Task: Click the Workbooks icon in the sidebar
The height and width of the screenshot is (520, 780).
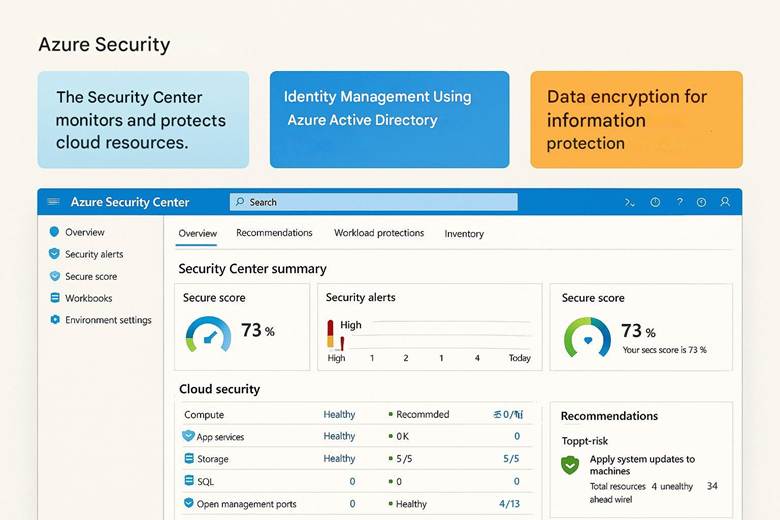Action: tap(54, 298)
